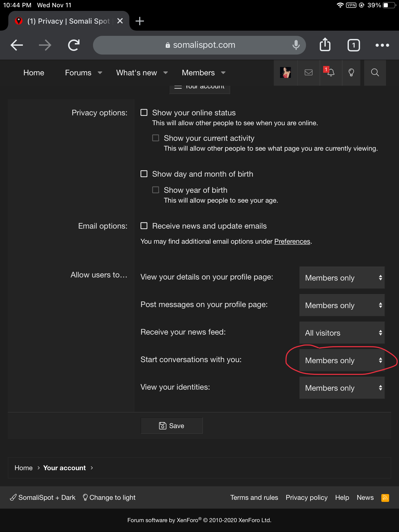
Task: Click the lightbulb style toggle in navbar
Action: [351, 72]
